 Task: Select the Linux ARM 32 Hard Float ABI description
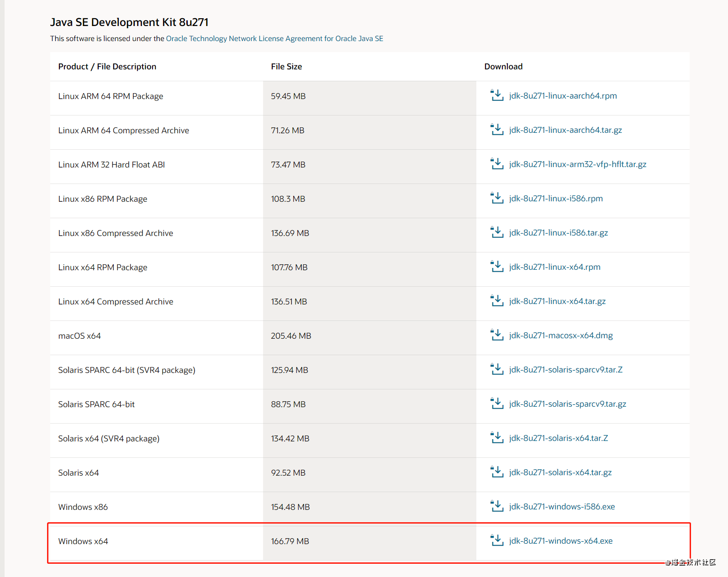coord(111,165)
